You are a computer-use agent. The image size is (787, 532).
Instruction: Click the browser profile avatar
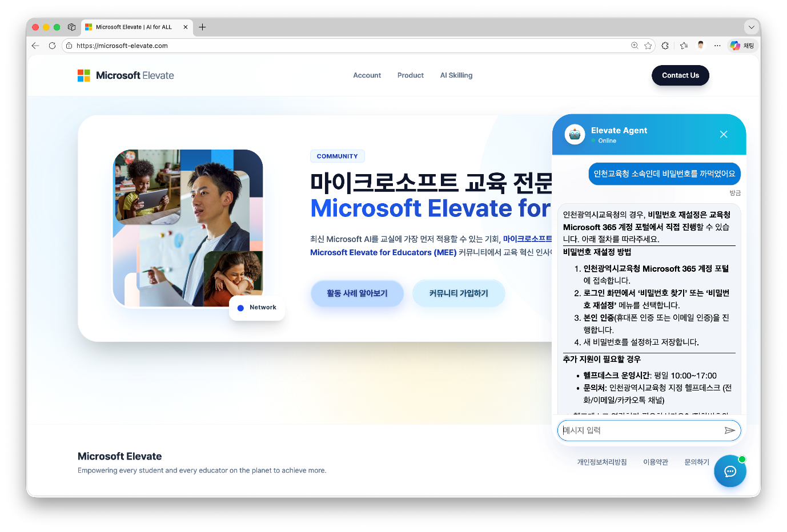point(701,45)
